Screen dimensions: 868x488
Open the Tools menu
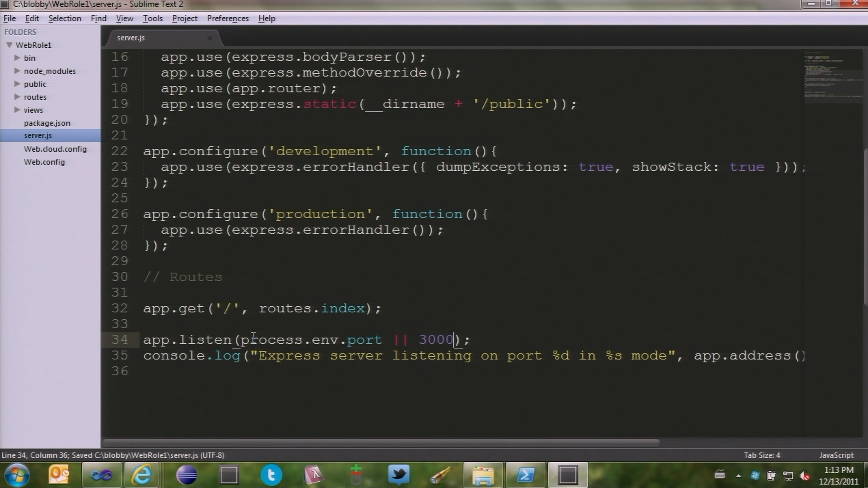tap(152, 18)
